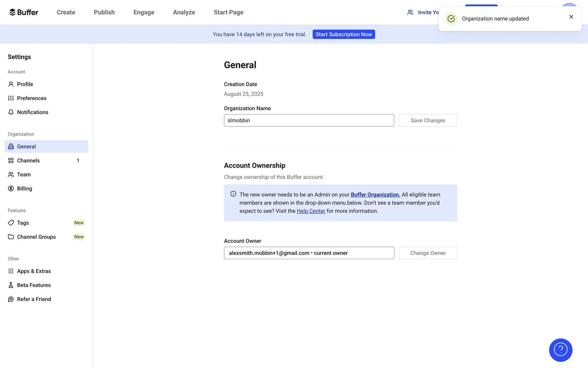Follow the Help Center link
The width and height of the screenshot is (588, 368).
point(311,211)
